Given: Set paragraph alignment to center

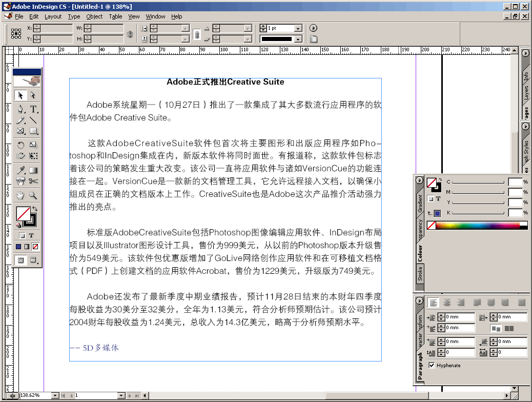Looking at the screenshot, I should (x=447, y=302).
